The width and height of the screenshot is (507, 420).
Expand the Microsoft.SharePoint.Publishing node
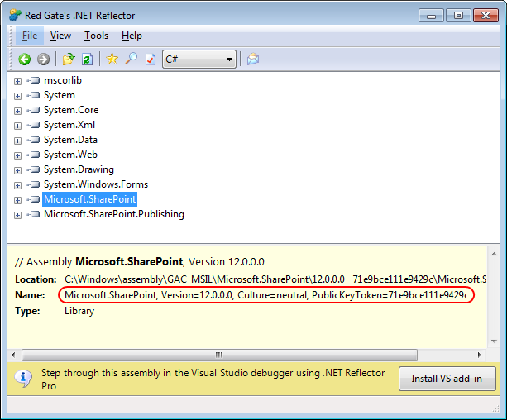click(x=18, y=215)
